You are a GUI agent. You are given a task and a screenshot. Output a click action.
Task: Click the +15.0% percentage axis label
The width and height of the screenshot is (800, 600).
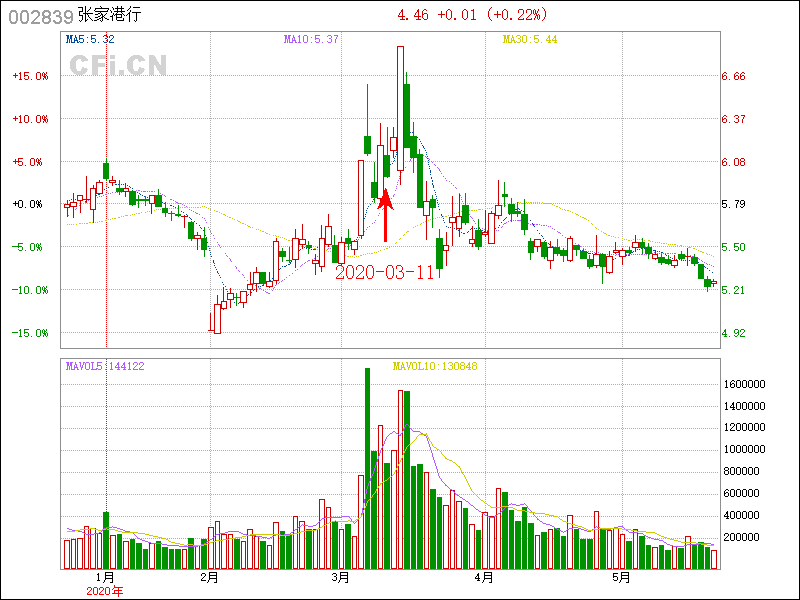[29, 76]
